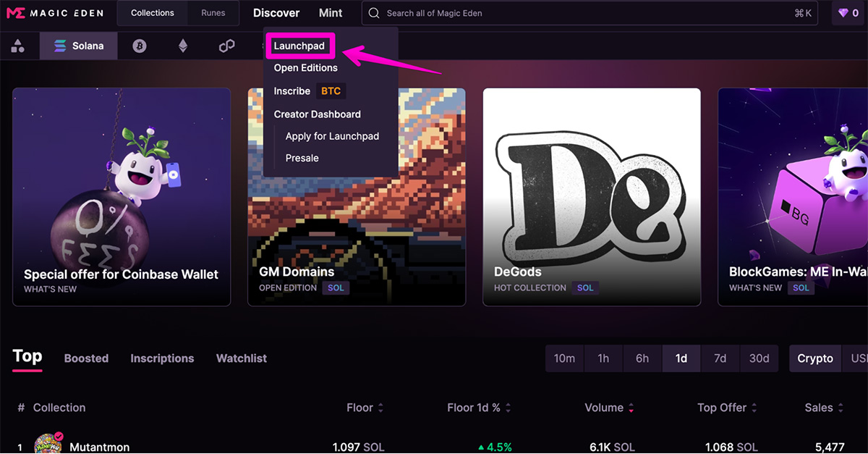
Task: Click SOL badge on GM Domains card
Action: tap(336, 287)
